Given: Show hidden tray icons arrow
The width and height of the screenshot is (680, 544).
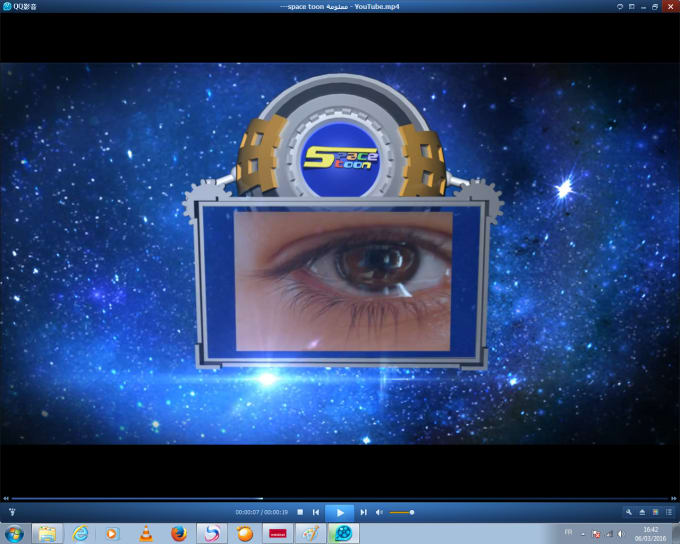Looking at the screenshot, I should point(583,534).
